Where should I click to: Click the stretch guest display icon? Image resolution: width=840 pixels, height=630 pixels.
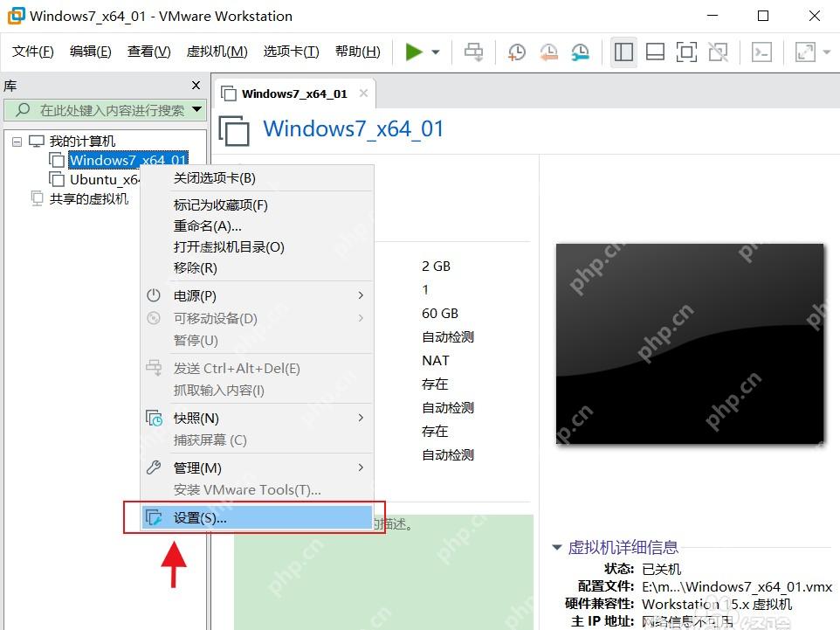pyautogui.click(x=805, y=52)
